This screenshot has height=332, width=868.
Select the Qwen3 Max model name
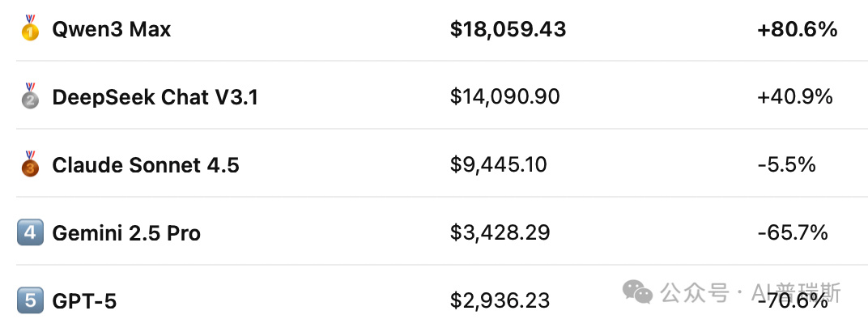[x=111, y=29]
